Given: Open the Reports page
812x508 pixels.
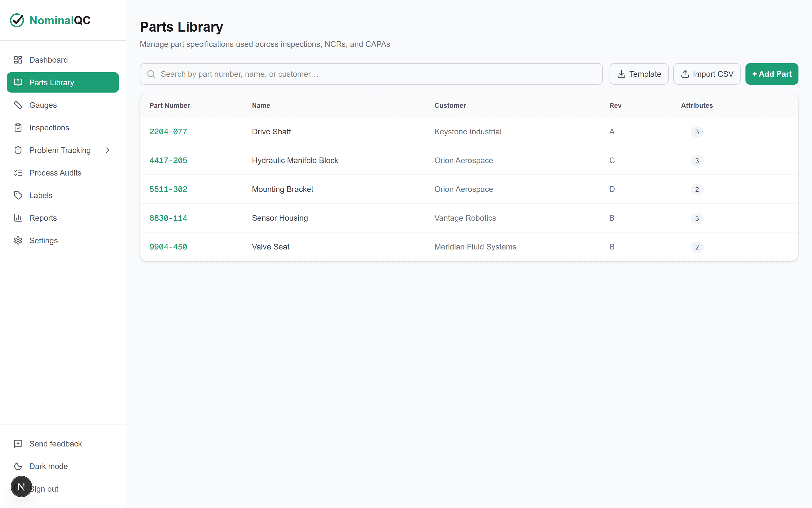Looking at the screenshot, I should 63,218.
